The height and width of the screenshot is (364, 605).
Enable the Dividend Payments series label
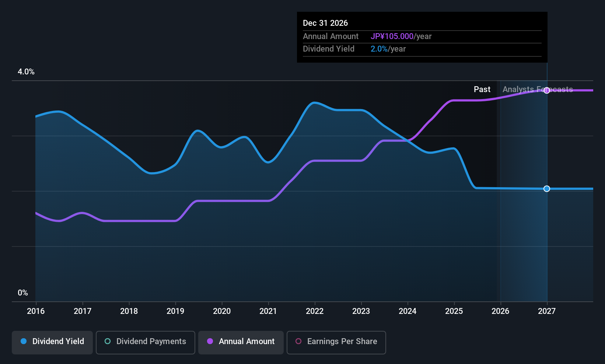tap(151, 342)
